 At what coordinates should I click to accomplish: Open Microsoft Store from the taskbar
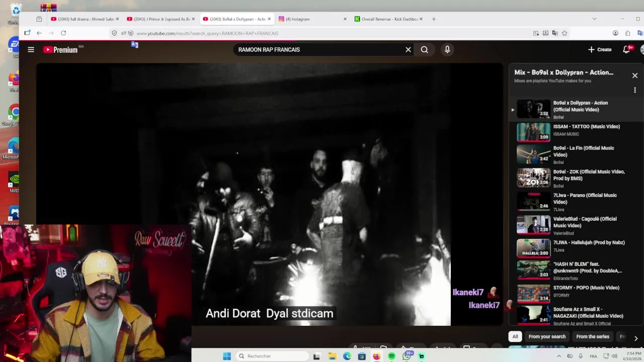point(362,356)
